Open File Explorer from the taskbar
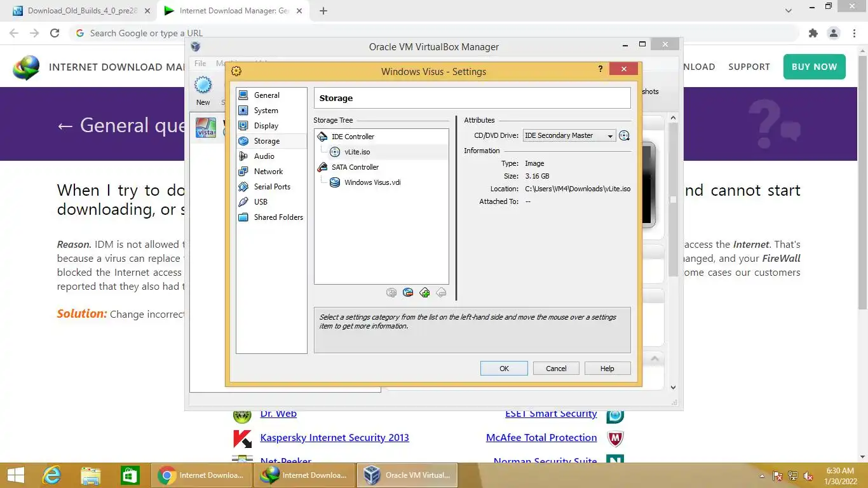 click(91, 475)
